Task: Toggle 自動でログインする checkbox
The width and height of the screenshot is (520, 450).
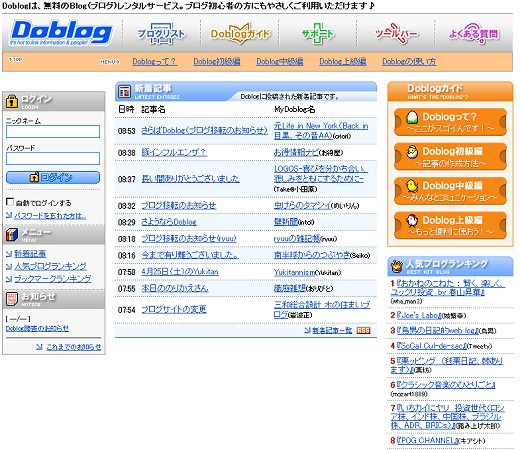Action: click(10, 202)
